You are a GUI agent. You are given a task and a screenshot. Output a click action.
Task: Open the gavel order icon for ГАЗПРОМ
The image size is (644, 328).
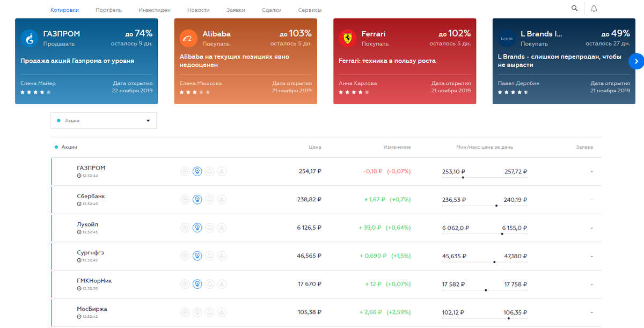pos(222,171)
